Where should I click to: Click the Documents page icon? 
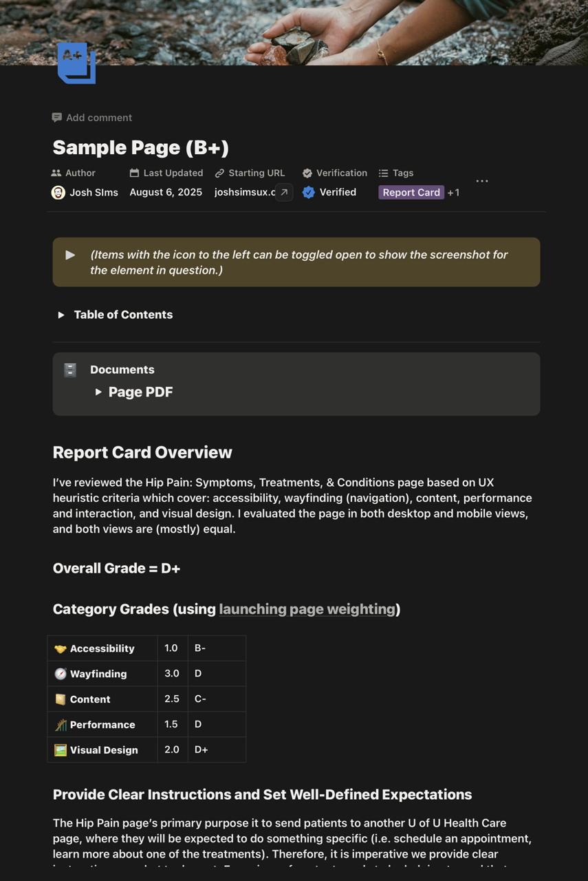click(x=69, y=370)
